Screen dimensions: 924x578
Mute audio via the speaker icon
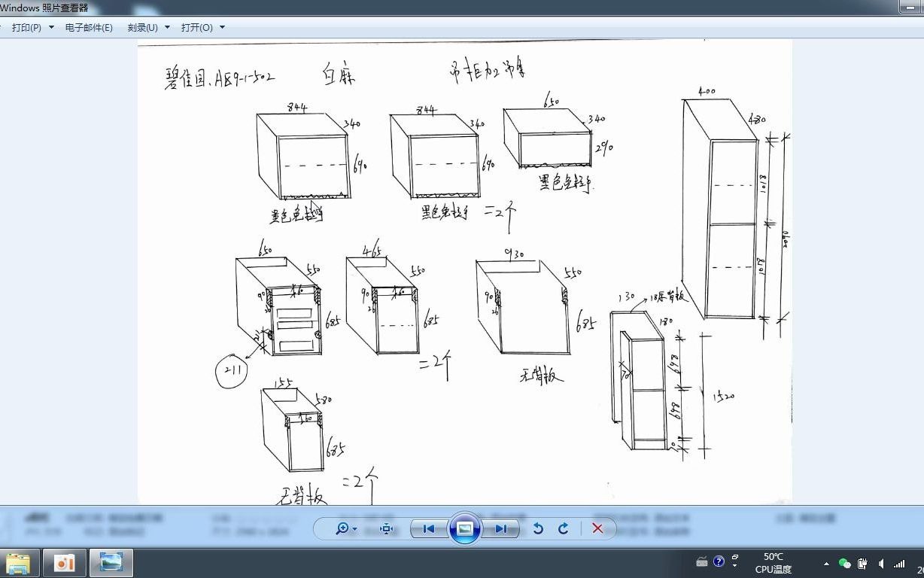[x=880, y=563]
